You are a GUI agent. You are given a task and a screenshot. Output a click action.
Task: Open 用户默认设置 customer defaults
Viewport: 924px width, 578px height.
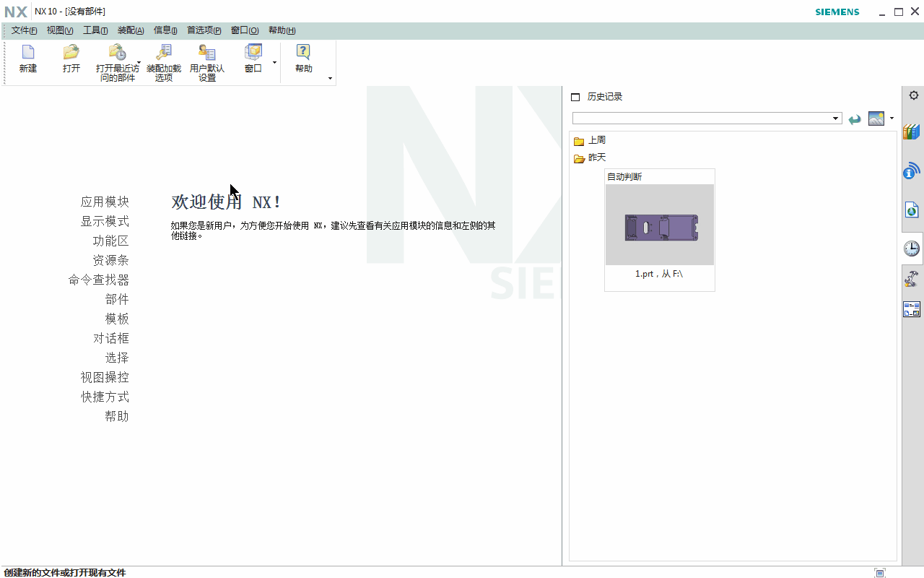point(207,63)
